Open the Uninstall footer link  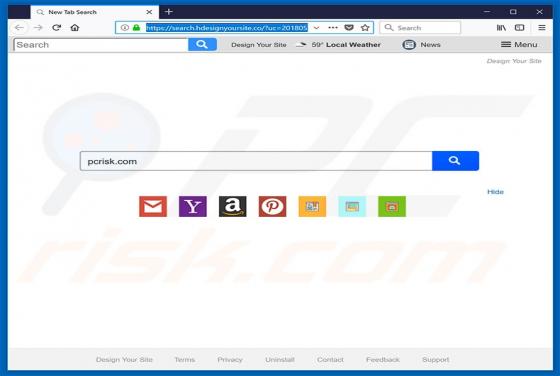pos(280,360)
